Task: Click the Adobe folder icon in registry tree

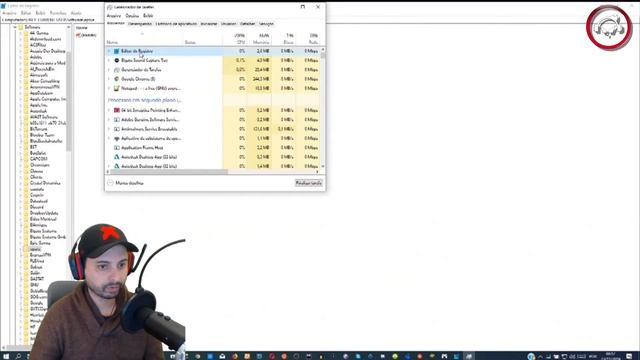Action: pos(26,57)
